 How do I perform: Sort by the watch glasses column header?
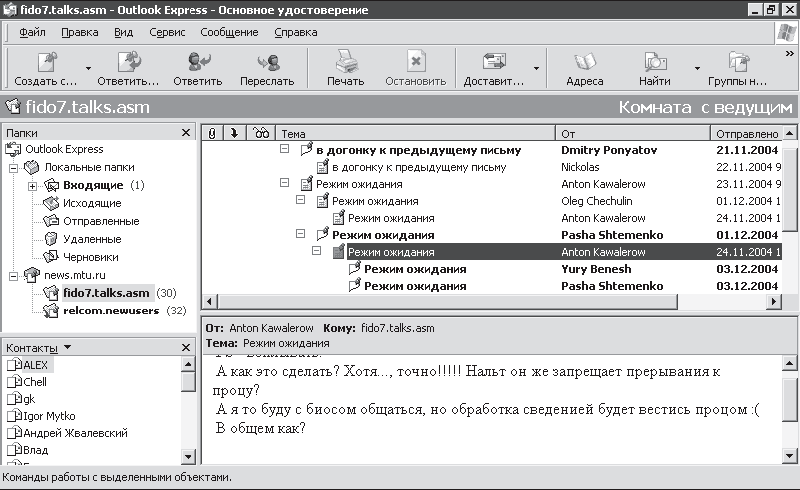point(261,133)
